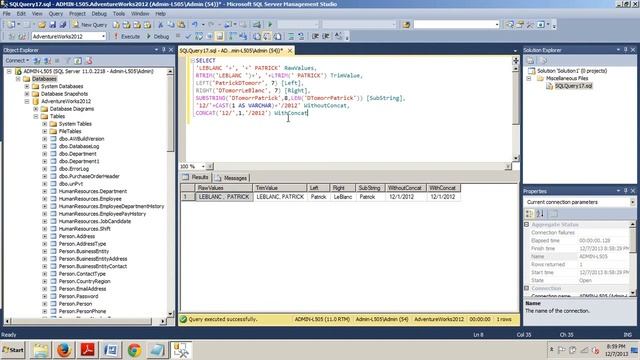
Task: Select Results to Grid icon
Action: pyautogui.click(x=267, y=36)
